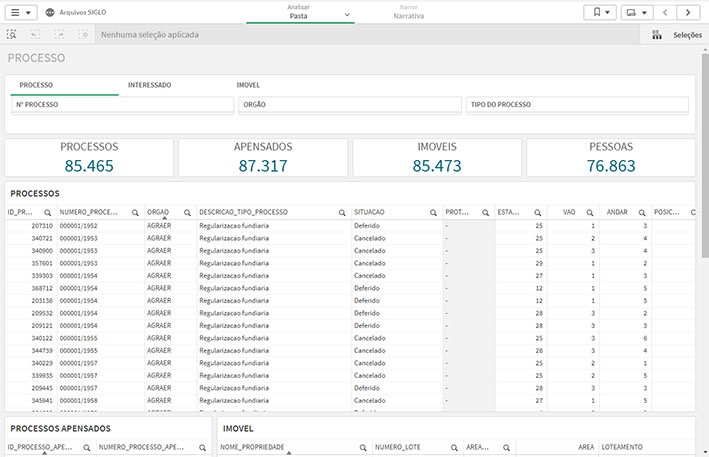The height and width of the screenshot is (457, 709).
Task: Sort by DESCRICAO_TIPO_PROCESSO header
Action: (x=243, y=212)
